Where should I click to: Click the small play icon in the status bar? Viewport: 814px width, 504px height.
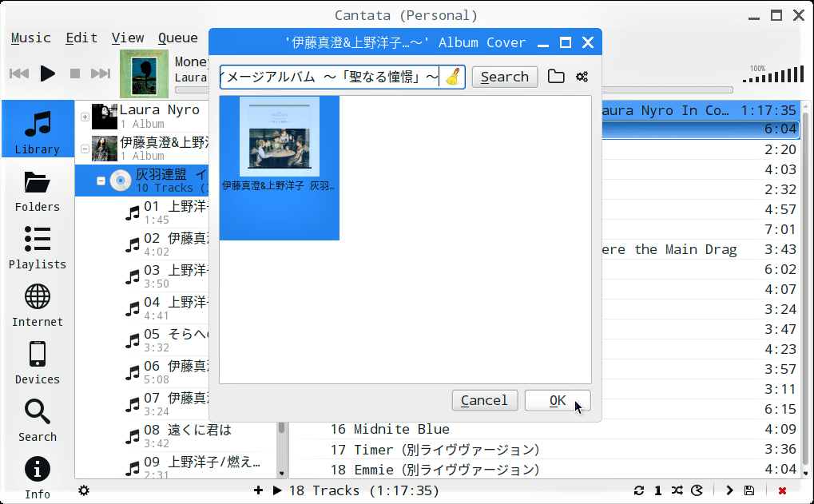pos(277,490)
